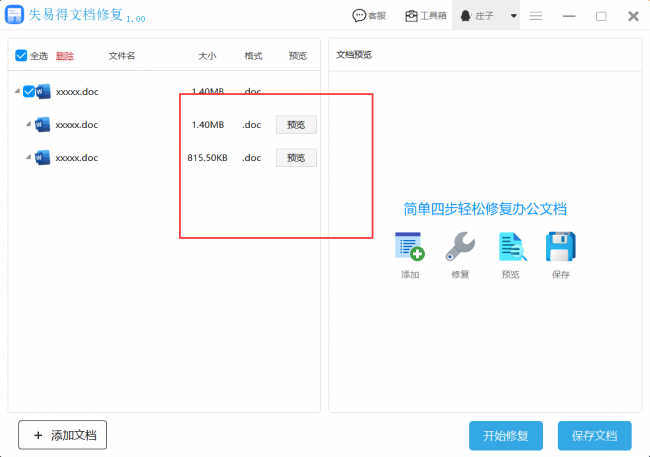Click the 大小 size column header

[x=207, y=56]
